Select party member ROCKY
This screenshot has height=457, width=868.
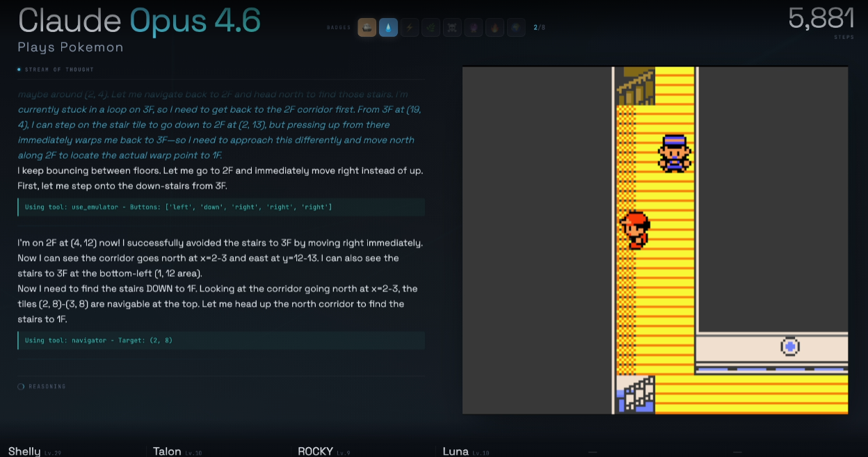click(324, 451)
